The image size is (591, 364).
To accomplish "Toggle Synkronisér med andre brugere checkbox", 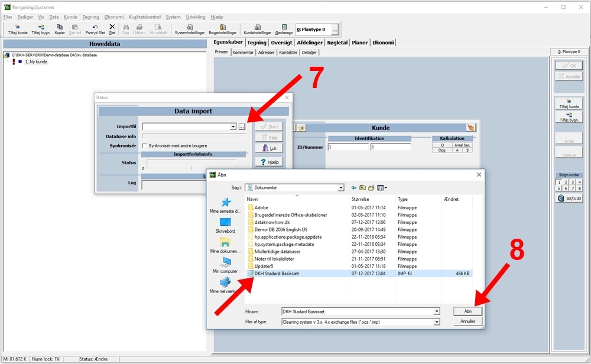I will (x=144, y=145).
